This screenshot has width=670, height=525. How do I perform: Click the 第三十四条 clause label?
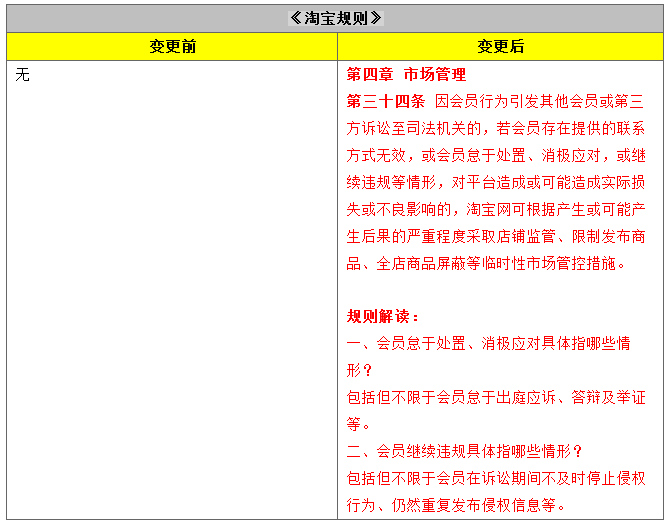385,102
